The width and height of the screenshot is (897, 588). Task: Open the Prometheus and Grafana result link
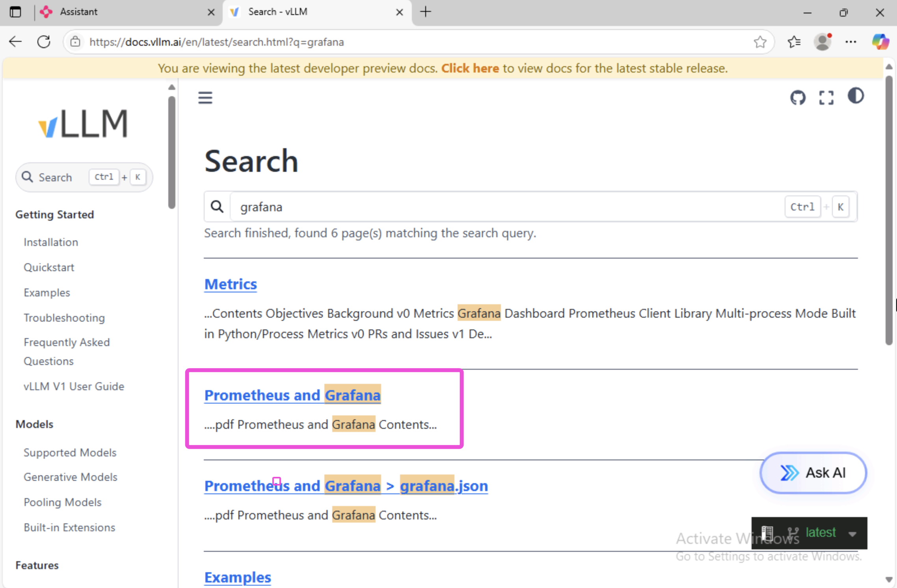point(292,395)
